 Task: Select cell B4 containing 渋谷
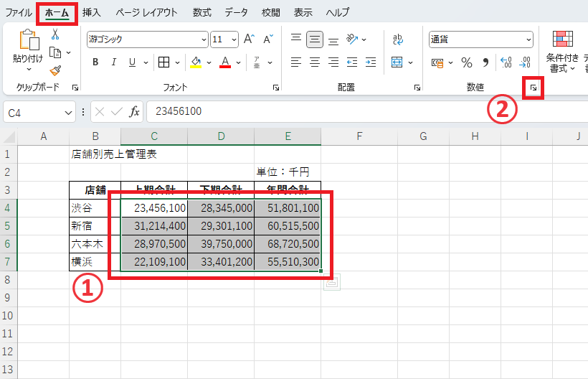click(95, 208)
